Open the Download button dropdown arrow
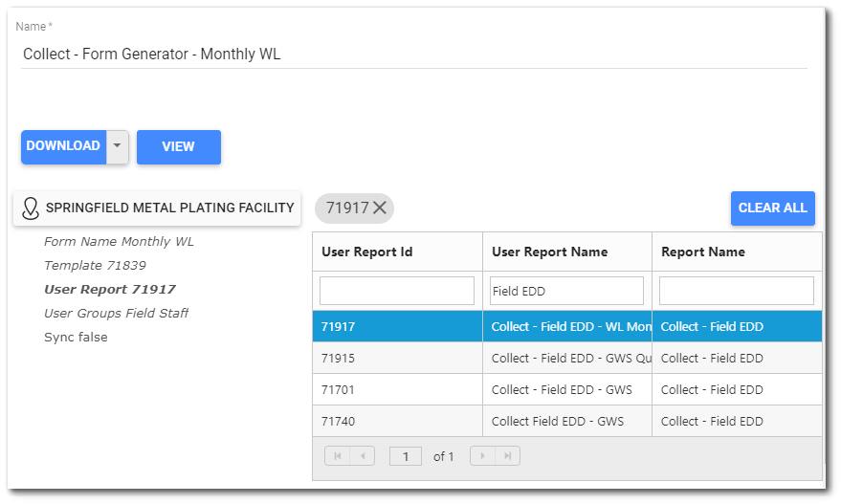The width and height of the screenshot is (841, 504). point(118,146)
